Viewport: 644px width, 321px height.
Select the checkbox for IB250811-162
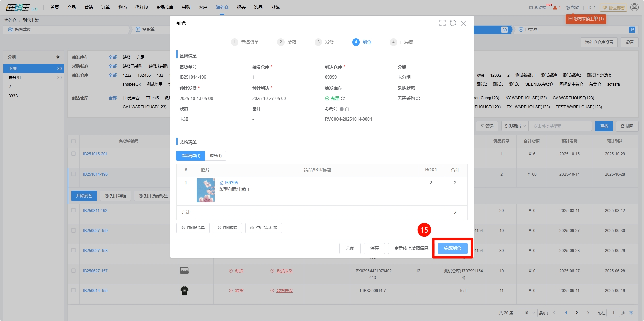pyautogui.click(x=73, y=210)
